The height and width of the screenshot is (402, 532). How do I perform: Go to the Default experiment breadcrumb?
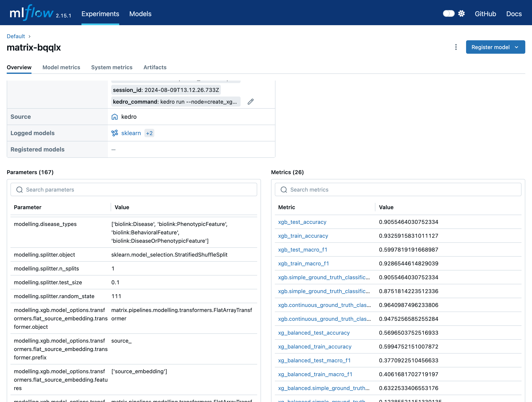point(16,36)
